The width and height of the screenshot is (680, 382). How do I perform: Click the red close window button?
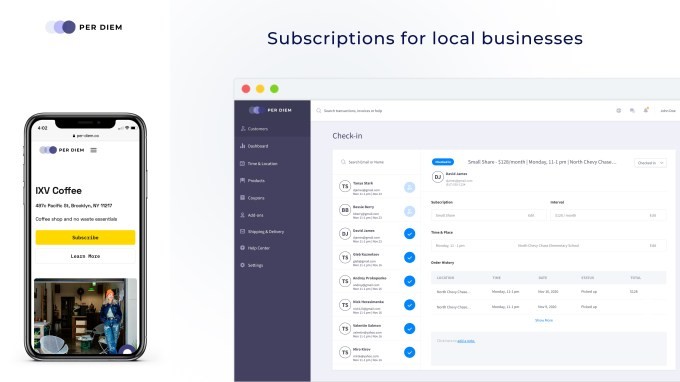(x=246, y=89)
